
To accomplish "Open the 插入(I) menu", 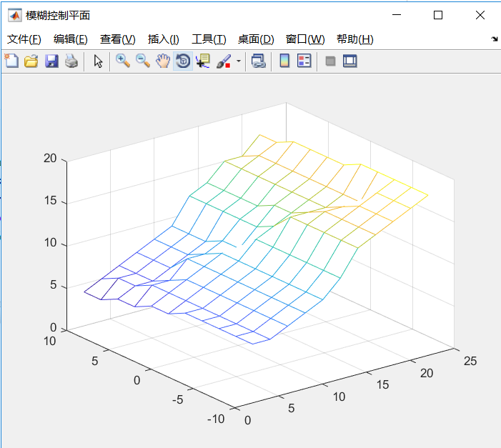I will (163, 39).
